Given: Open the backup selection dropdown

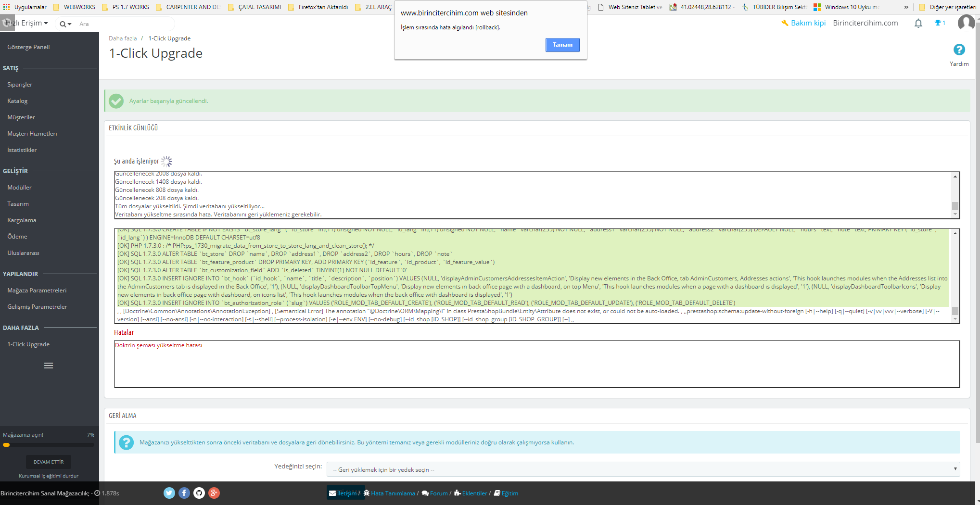Looking at the screenshot, I should 643,469.
